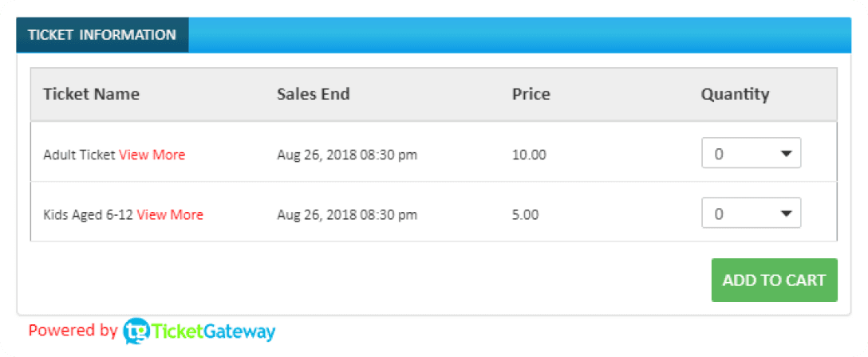
Task: Click View More next to Kids Aged 6-12
Action: point(170,214)
